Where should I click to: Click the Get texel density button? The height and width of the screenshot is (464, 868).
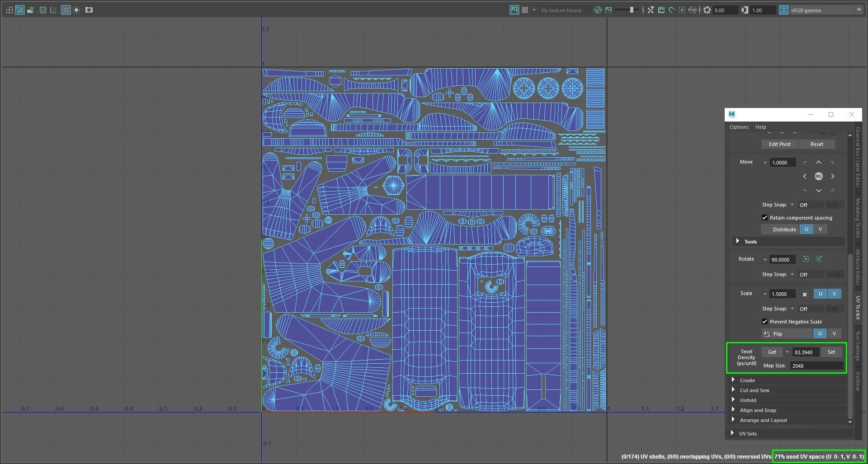[772, 352]
